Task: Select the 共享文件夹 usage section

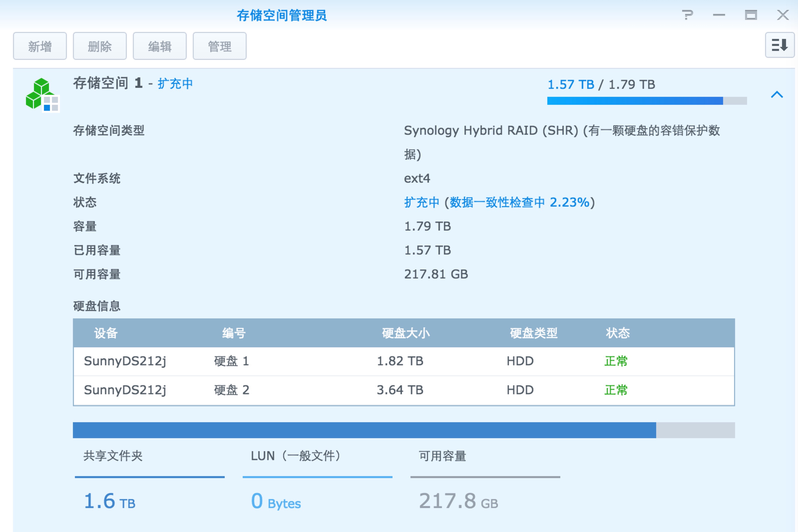Action: 150,479
